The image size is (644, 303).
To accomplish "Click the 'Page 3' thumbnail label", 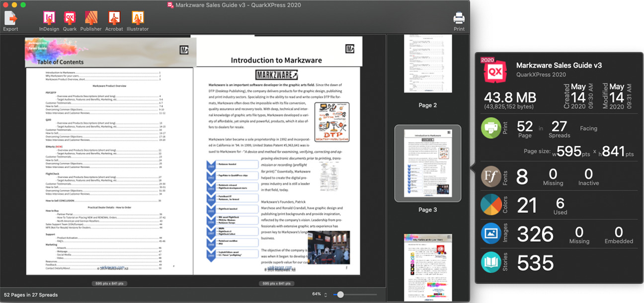I will (x=427, y=209).
